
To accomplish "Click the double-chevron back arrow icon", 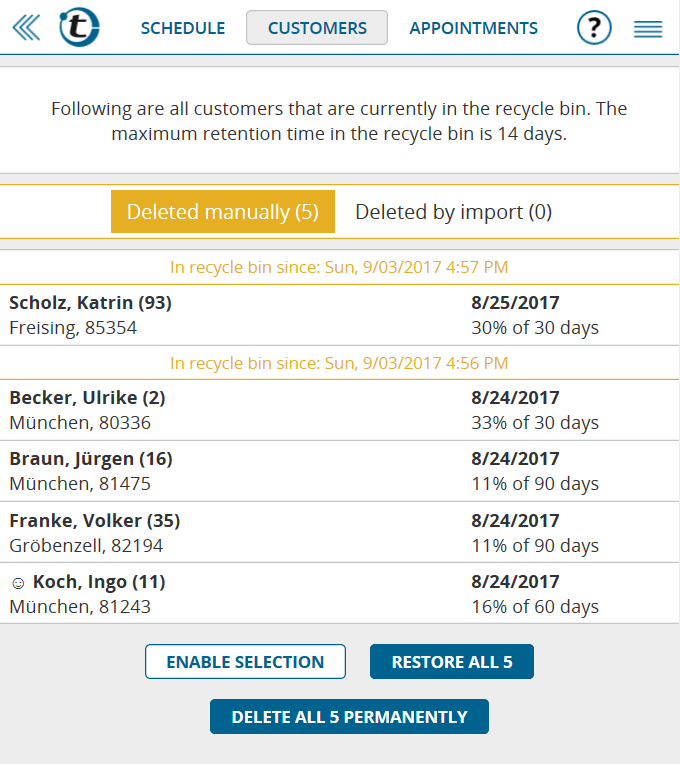I will point(26,28).
